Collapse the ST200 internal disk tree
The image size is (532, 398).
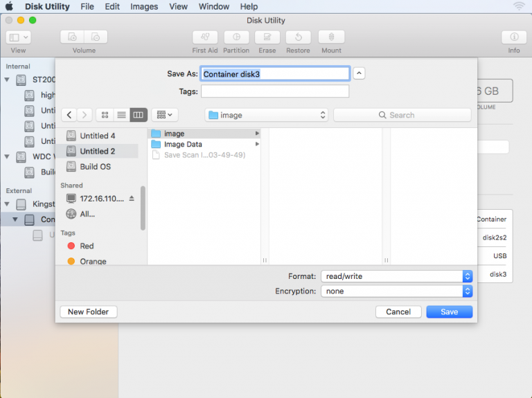(7, 80)
